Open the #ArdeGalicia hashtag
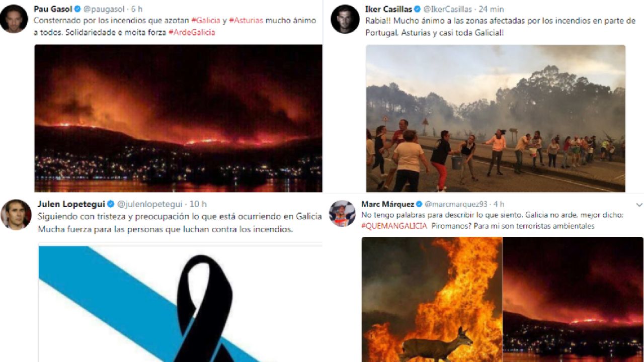Image resolution: width=644 pixels, height=362 pixels. pyautogui.click(x=192, y=32)
